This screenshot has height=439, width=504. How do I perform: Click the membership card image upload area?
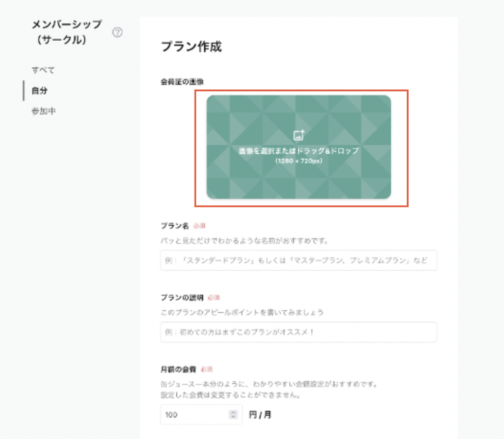(299, 147)
